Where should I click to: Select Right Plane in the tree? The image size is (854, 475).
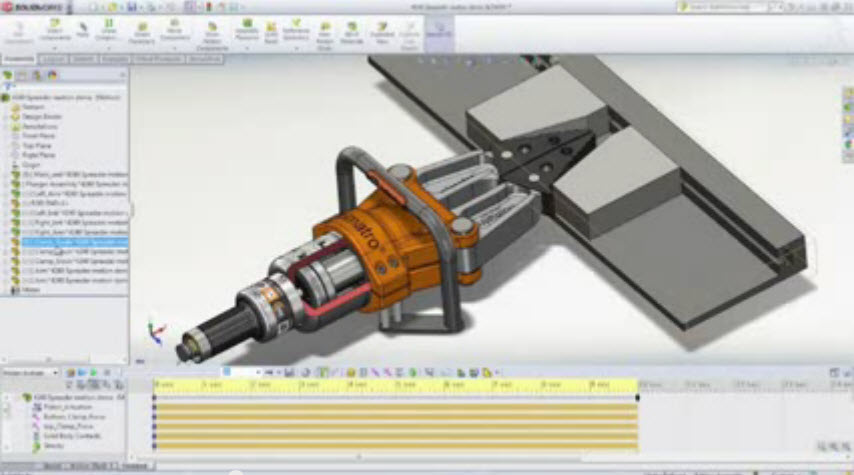(x=38, y=155)
